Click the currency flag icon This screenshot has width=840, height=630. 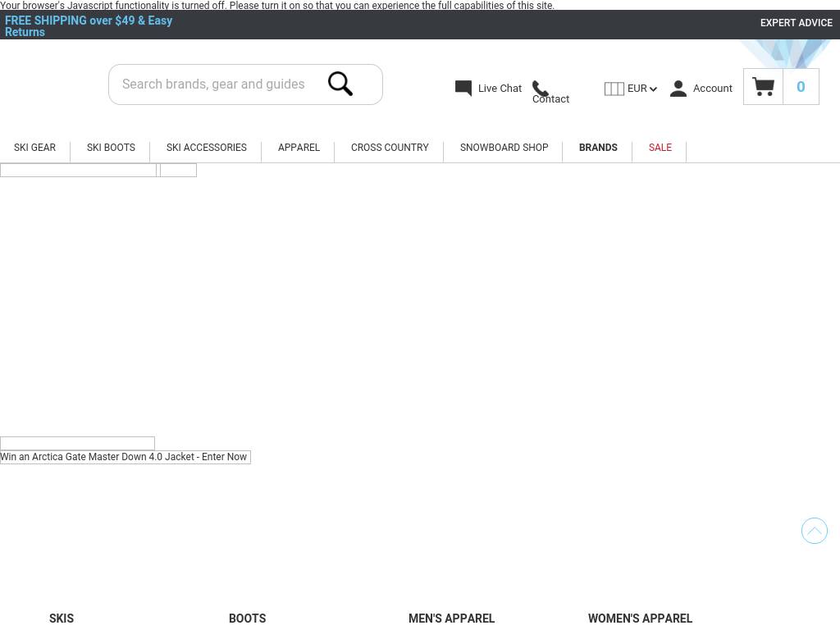[614, 89]
